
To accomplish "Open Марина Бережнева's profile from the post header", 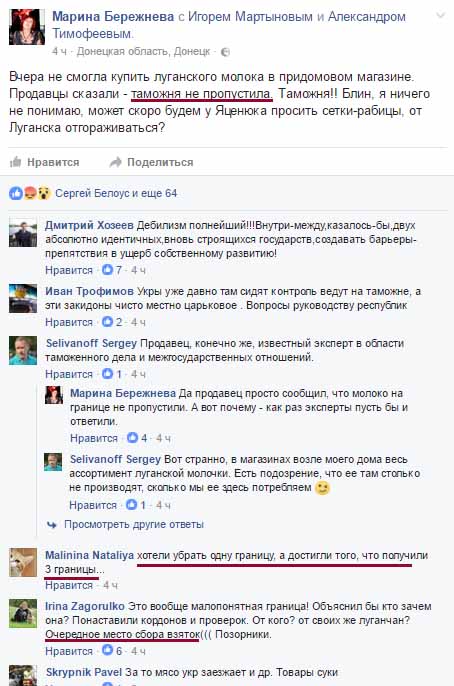I will [113, 17].
